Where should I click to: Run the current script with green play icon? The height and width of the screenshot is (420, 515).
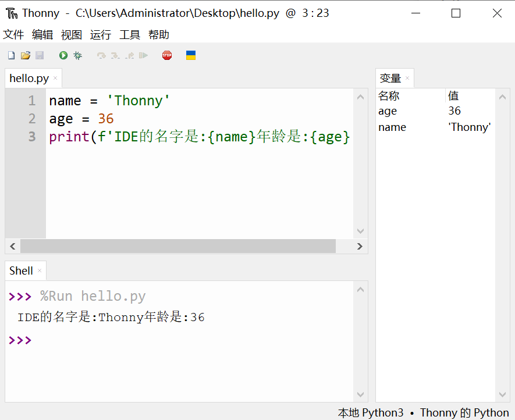63,55
